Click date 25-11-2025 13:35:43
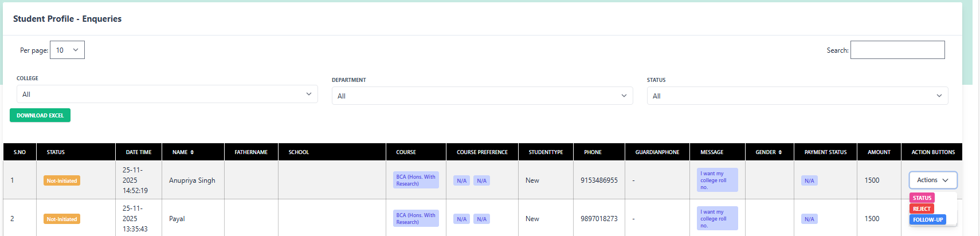 135,218
